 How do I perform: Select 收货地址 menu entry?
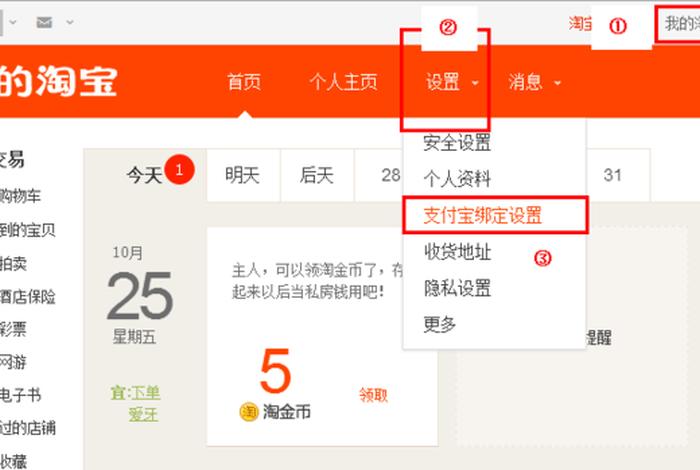coord(457,252)
